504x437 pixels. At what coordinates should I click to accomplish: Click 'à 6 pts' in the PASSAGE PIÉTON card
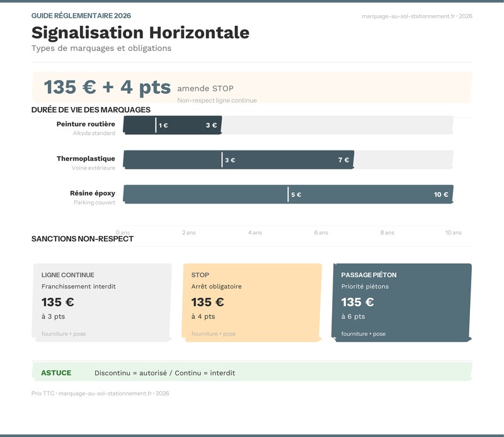click(x=353, y=317)
